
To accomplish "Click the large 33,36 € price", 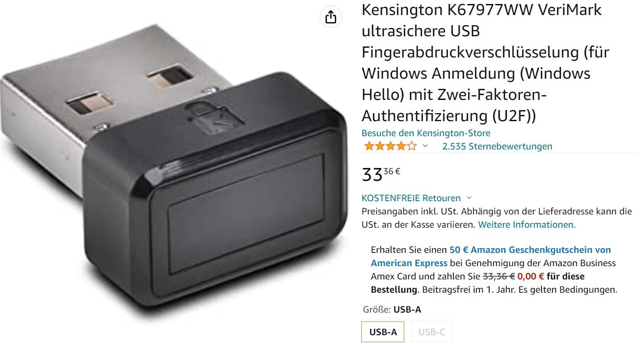I will click(x=381, y=174).
